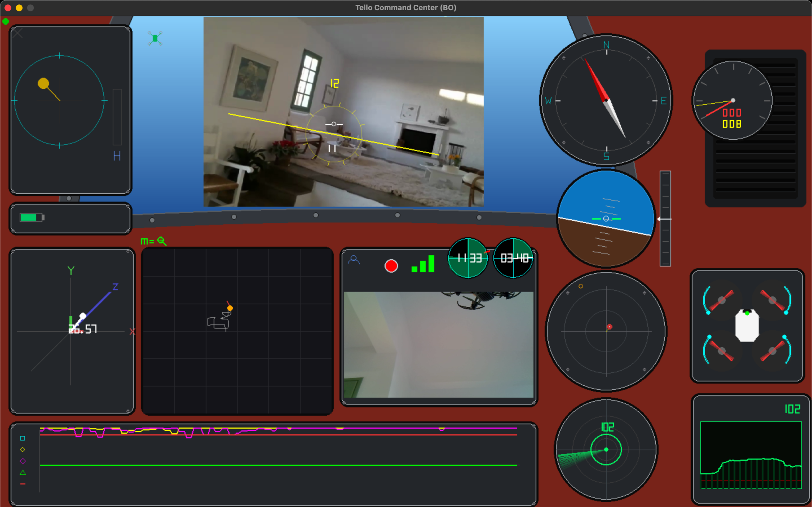812x507 pixels.
Task: Click the 03 48 timer dial
Action: click(514, 258)
